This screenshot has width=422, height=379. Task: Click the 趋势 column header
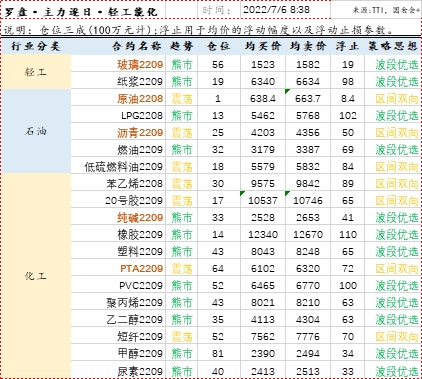coord(182,46)
